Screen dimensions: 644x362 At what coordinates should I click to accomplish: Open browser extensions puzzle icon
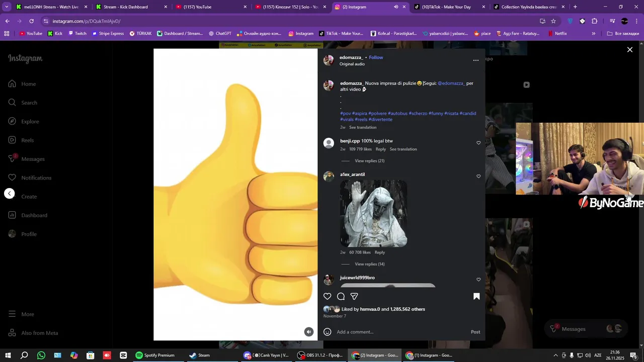[594, 21]
